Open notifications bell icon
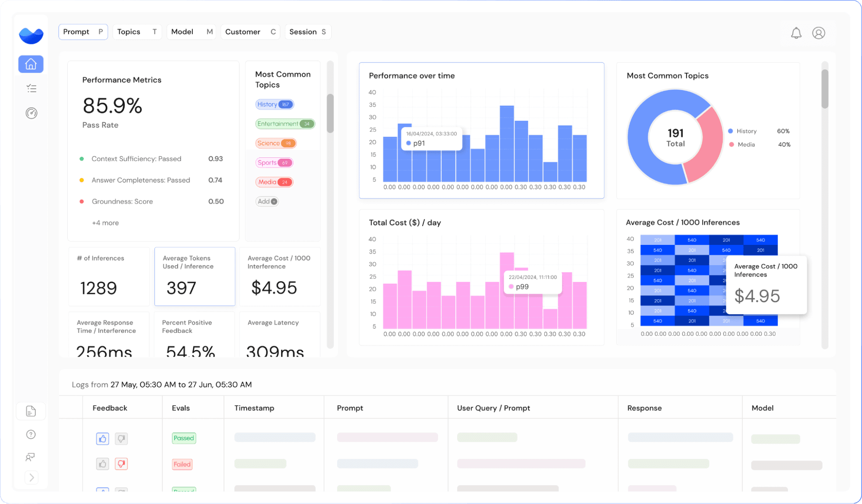The image size is (862, 504). (x=796, y=33)
